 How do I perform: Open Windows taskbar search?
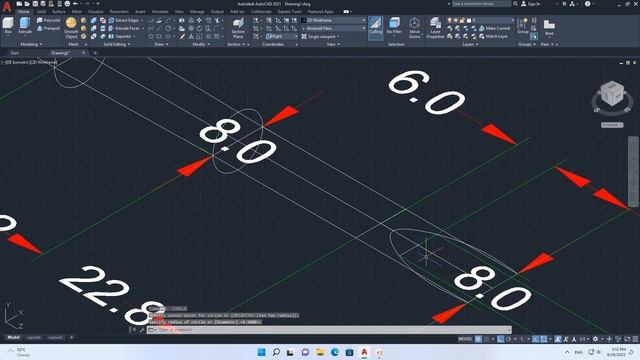coord(276,352)
